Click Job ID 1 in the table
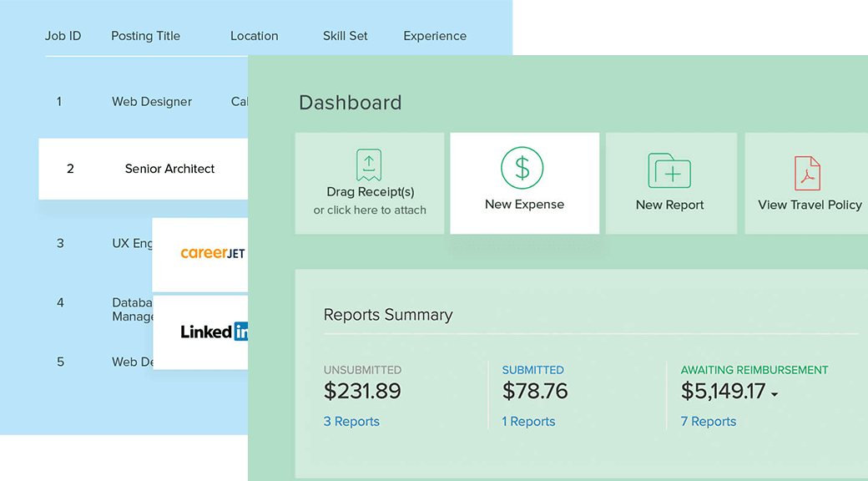The image size is (868, 481). click(58, 101)
